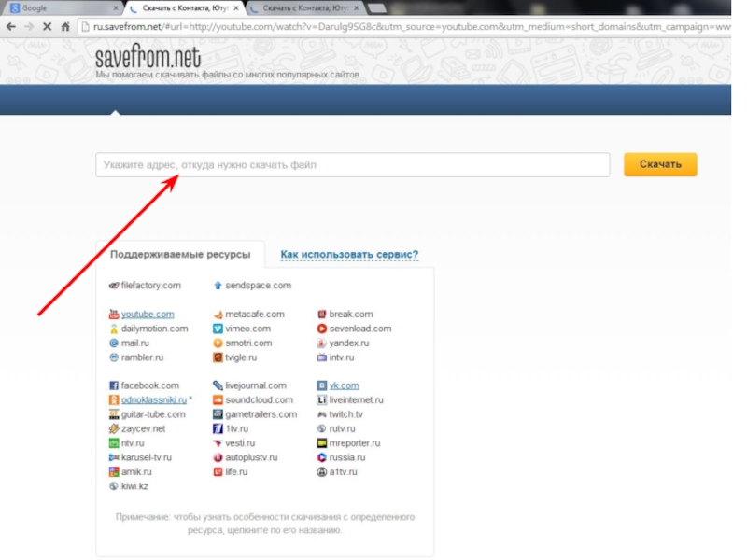Image resolution: width=747 pixels, height=560 pixels.
Task: Open the youtube.com link
Action: click(x=148, y=314)
